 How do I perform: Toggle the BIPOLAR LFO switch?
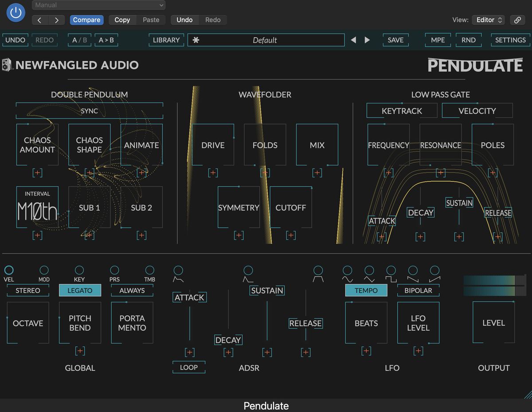418,290
